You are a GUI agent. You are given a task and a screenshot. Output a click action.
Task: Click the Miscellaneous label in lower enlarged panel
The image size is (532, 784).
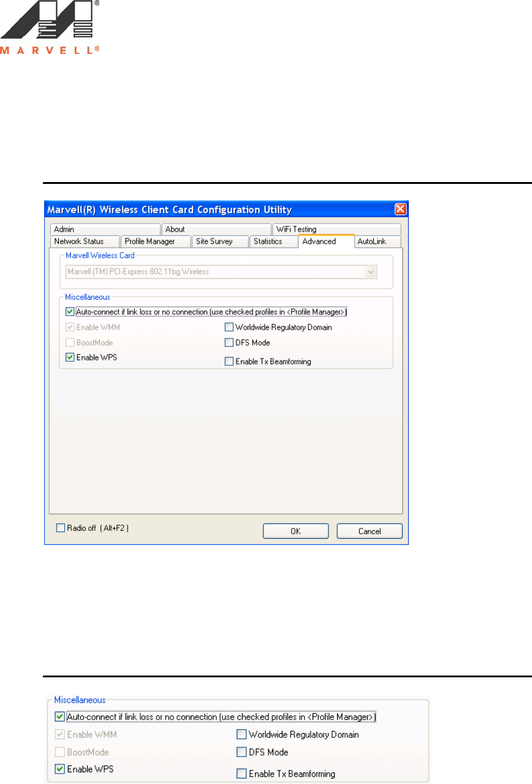tap(80, 699)
